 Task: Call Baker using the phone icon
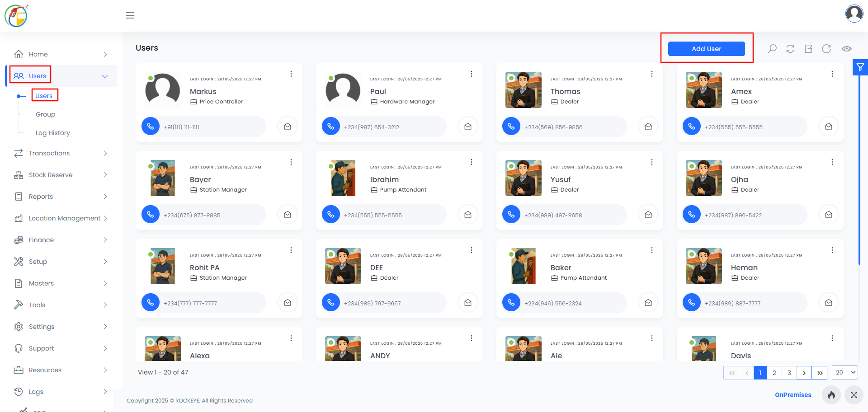pos(511,303)
